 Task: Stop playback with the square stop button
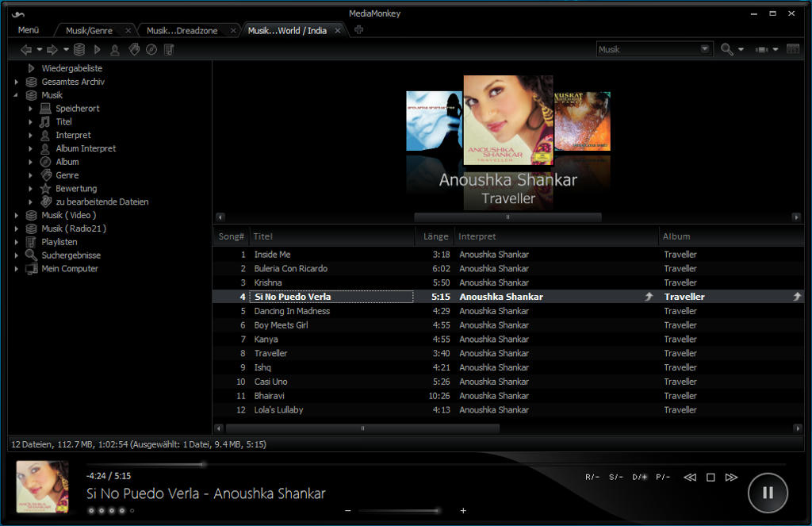point(710,478)
